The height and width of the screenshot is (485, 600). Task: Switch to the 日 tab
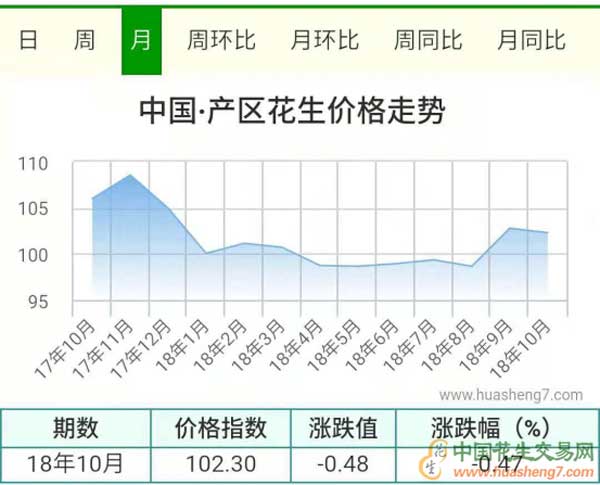coord(29,40)
